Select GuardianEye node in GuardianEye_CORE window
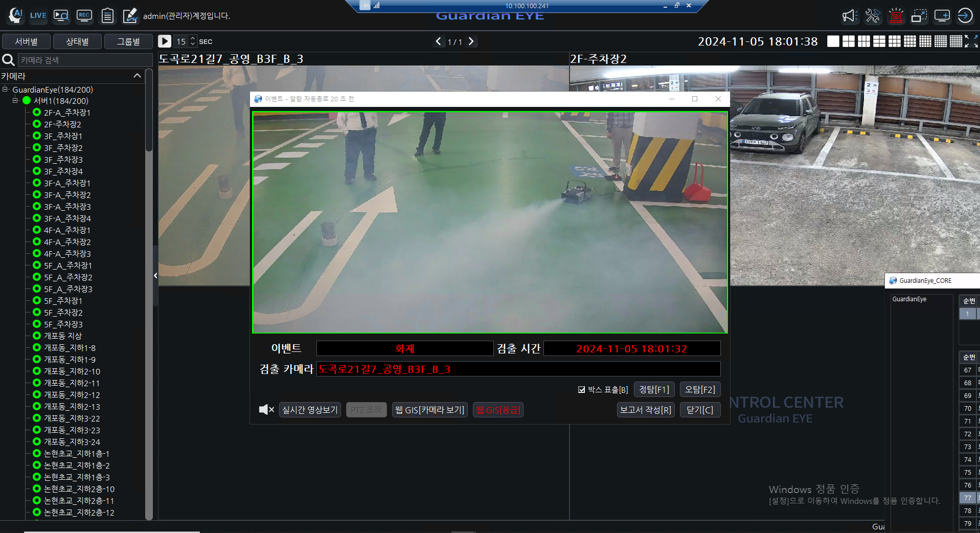The width and height of the screenshot is (980, 533). [x=909, y=299]
